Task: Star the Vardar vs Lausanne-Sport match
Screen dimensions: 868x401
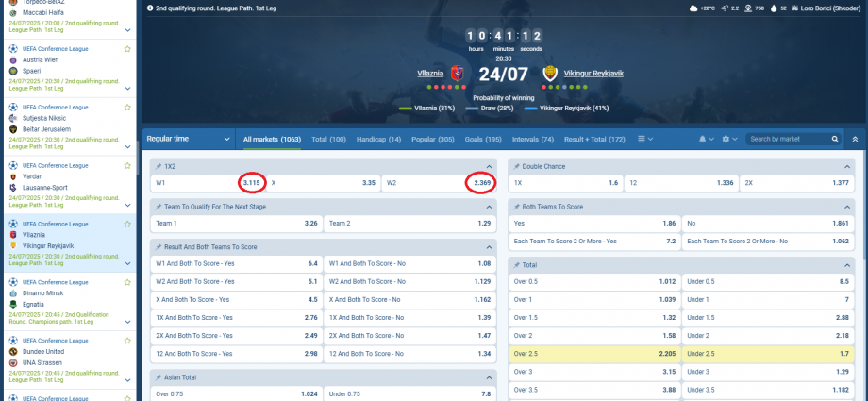Action: point(127,166)
